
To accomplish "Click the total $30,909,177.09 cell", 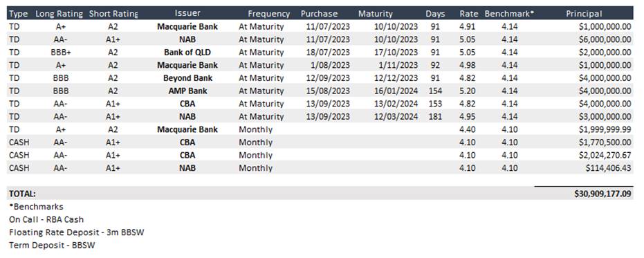I will (603, 194).
